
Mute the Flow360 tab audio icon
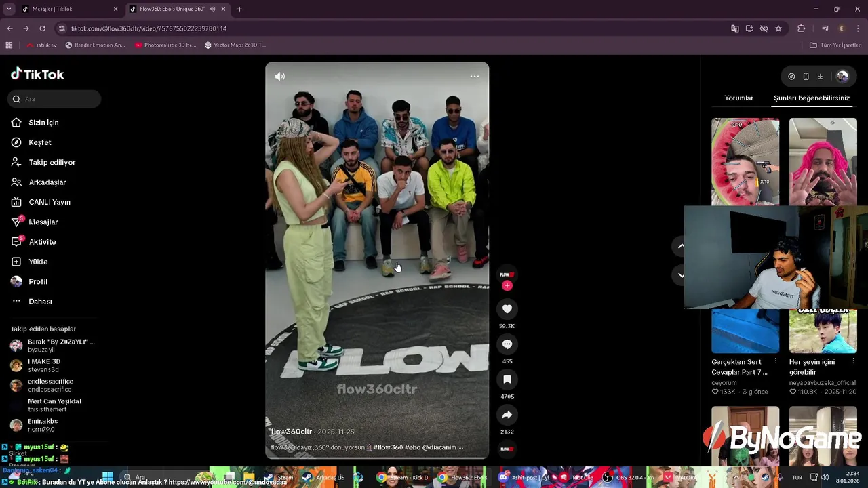(x=212, y=9)
